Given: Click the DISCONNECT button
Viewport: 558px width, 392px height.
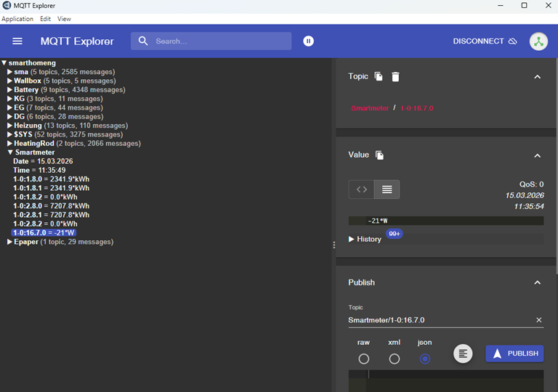Looking at the screenshot, I should 485,41.
